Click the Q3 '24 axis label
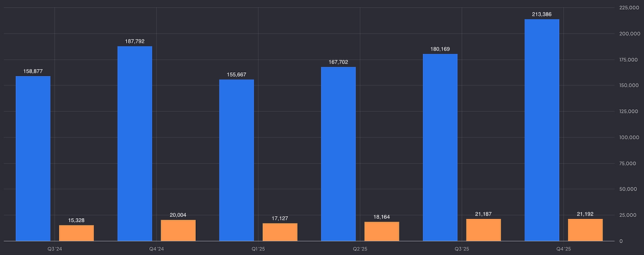This screenshot has height=255, width=644. (55, 249)
